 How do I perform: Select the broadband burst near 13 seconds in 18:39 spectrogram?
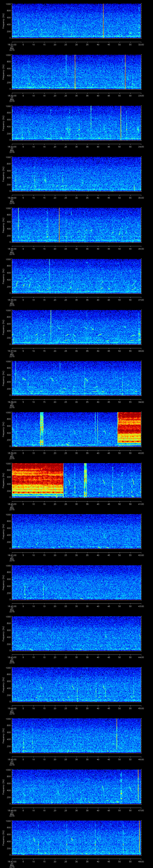click(x=42, y=429)
